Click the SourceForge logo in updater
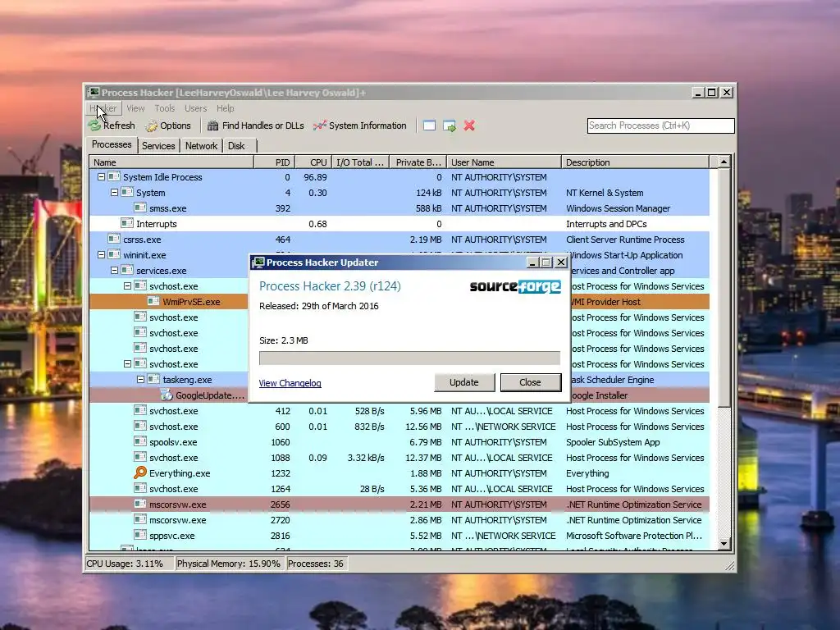This screenshot has width=840, height=630. 515,286
